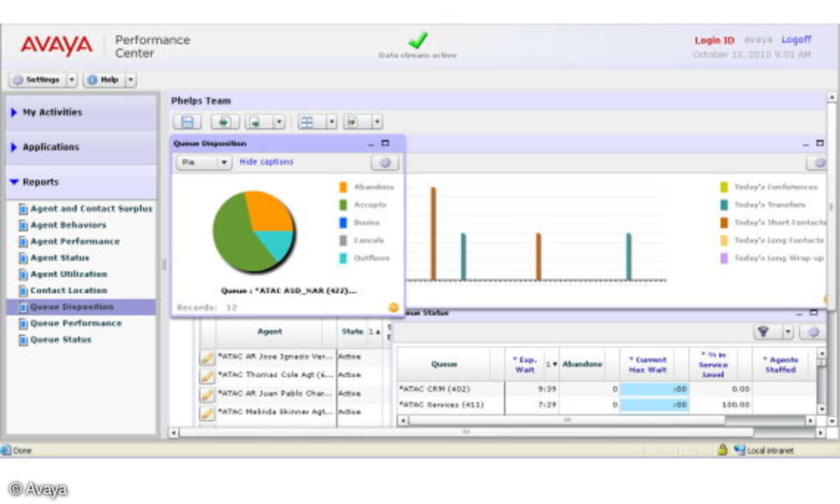Open the Queue Status panel settings gear button
The image size is (840, 504).
point(813,332)
